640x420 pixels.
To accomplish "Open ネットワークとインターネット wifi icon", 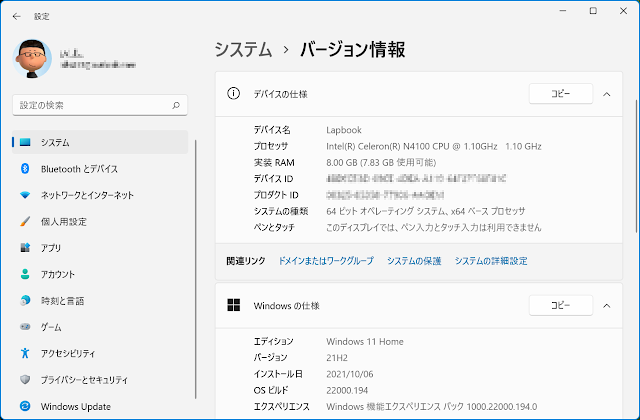I will pos(25,195).
